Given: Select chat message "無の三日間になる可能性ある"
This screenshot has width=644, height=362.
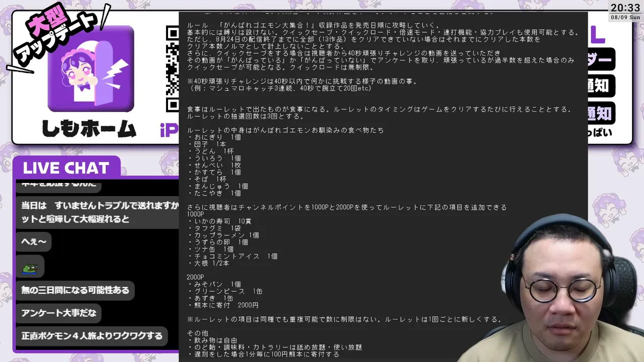Looking at the screenshot, I should coord(75,290).
